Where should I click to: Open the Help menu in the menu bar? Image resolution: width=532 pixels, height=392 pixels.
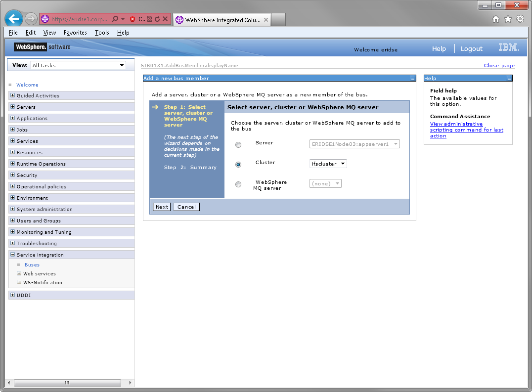point(123,33)
